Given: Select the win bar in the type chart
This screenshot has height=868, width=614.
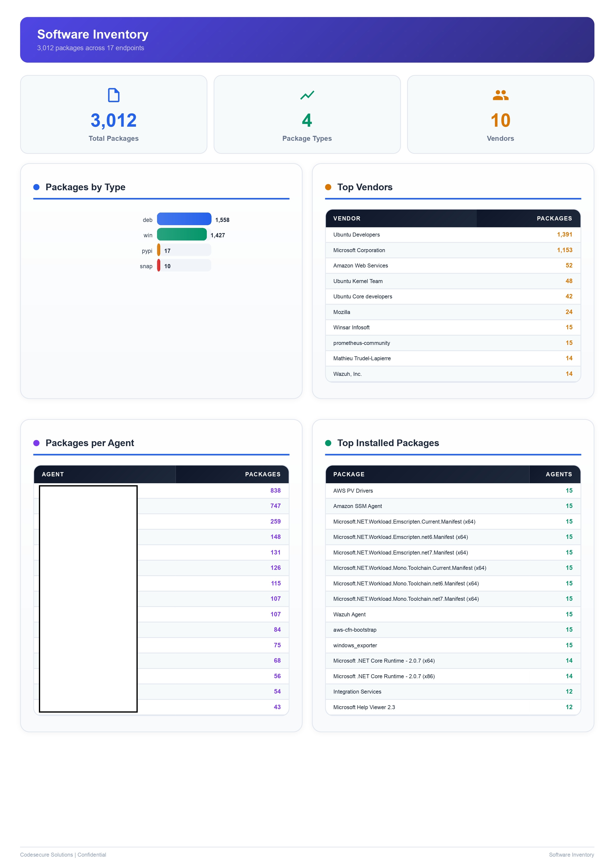Looking at the screenshot, I should click(182, 235).
